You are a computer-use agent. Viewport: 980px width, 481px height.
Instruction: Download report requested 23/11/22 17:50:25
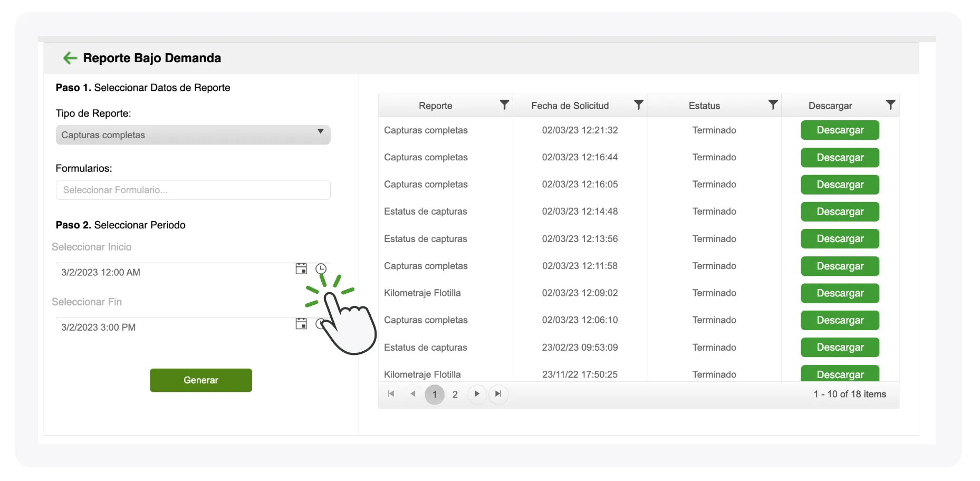tap(840, 373)
